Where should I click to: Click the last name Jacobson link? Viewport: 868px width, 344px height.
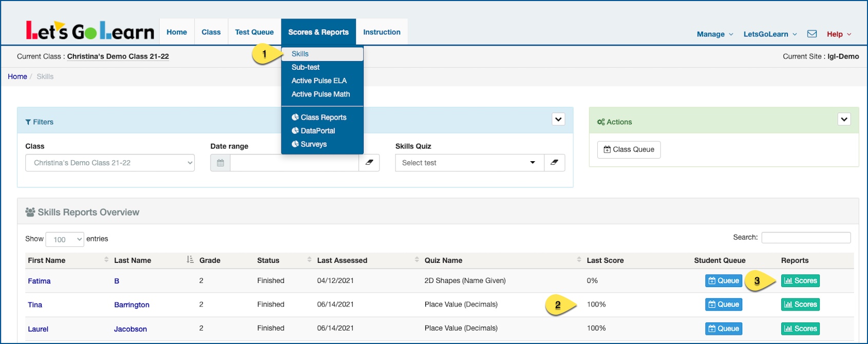pyautogui.click(x=130, y=329)
